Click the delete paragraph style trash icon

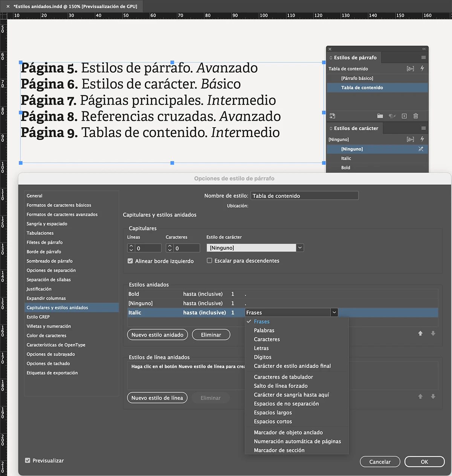pyautogui.click(x=416, y=116)
